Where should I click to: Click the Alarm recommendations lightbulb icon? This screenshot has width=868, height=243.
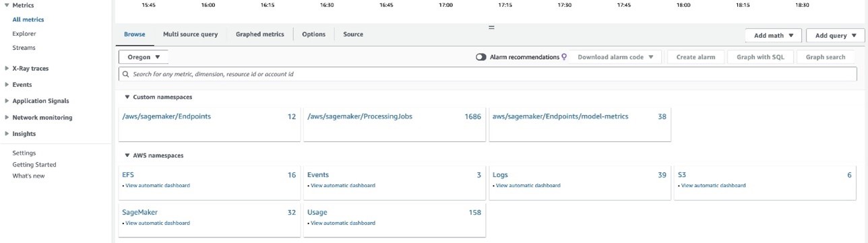564,57
